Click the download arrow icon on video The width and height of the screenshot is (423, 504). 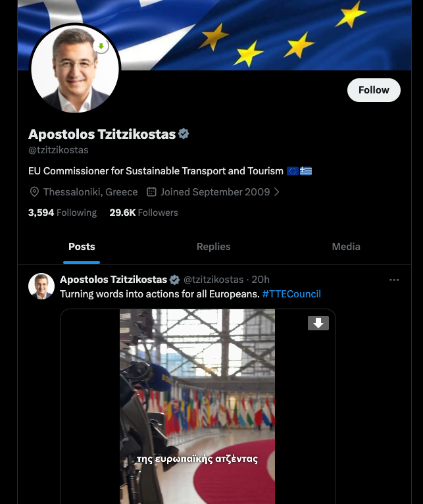[x=318, y=323]
